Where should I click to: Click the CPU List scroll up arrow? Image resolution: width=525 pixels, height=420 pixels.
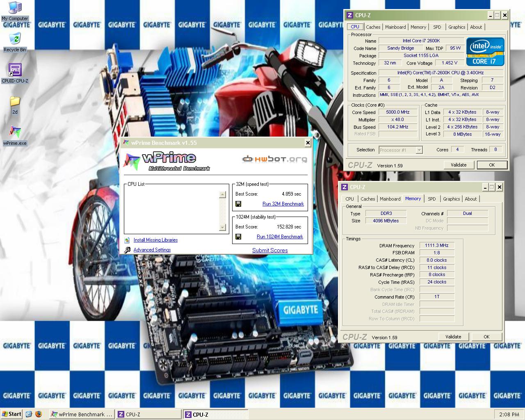(x=223, y=194)
